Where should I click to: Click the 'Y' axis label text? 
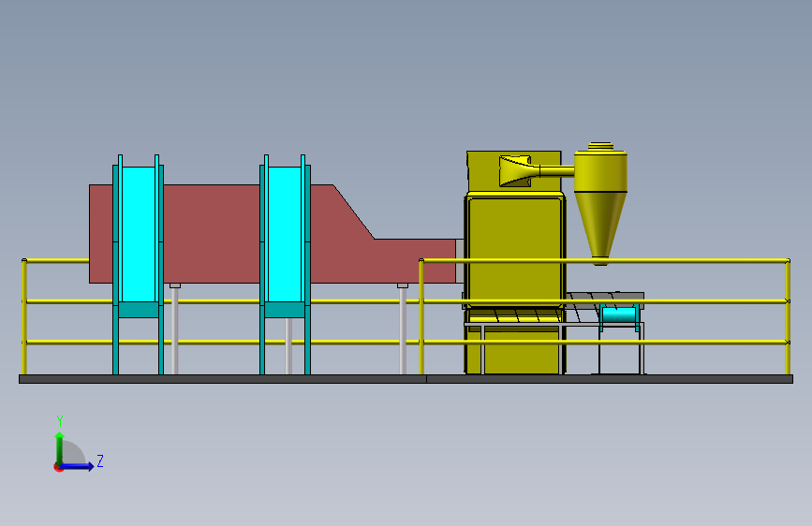pyautogui.click(x=60, y=421)
